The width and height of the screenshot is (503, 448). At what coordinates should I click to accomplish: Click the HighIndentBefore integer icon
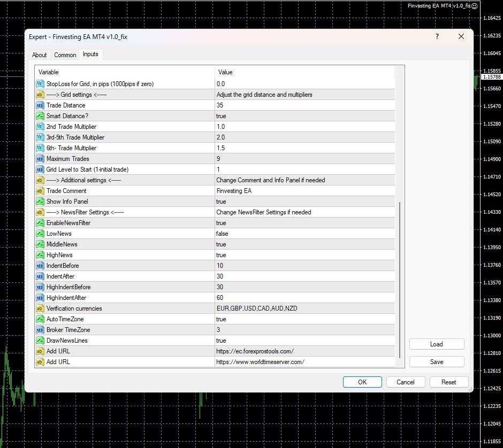coord(40,287)
